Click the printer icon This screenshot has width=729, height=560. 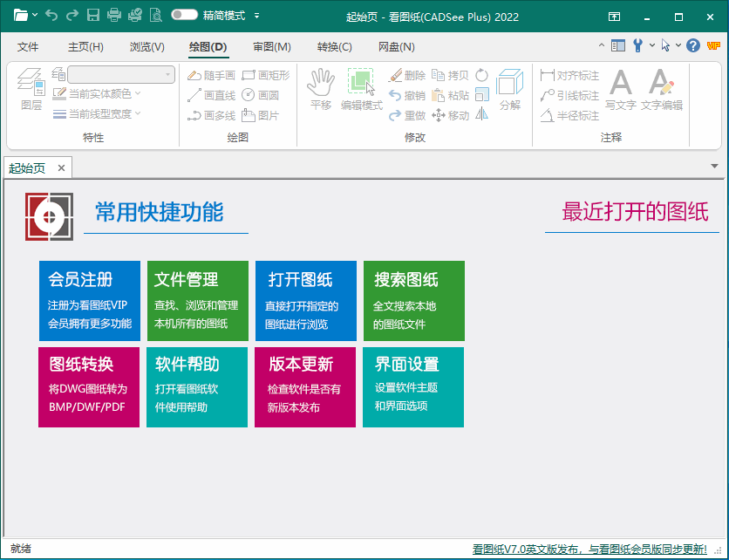114,16
